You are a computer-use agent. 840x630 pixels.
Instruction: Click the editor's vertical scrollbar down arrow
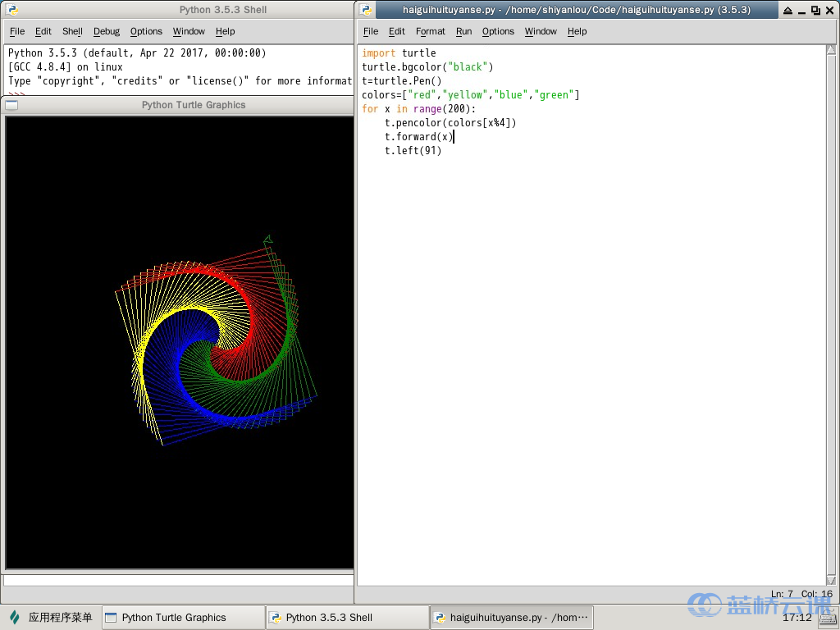coord(832,580)
